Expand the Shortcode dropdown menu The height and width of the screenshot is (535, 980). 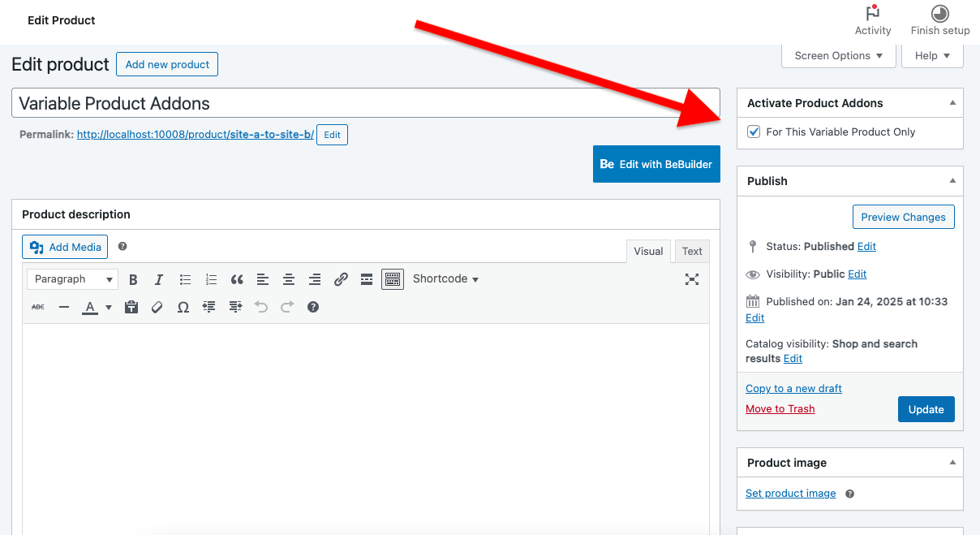tap(445, 279)
